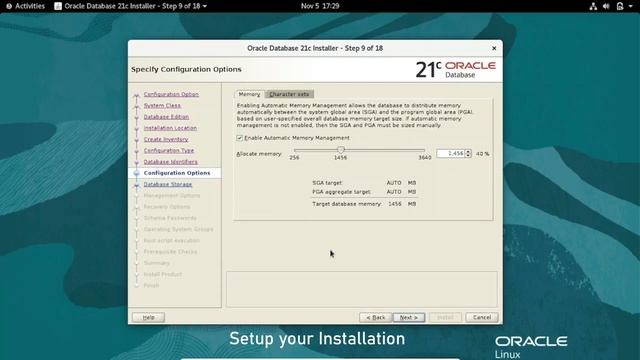This screenshot has width=640, height=360.
Task: Click the Target database memory value 1456
Action: point(395,204)
